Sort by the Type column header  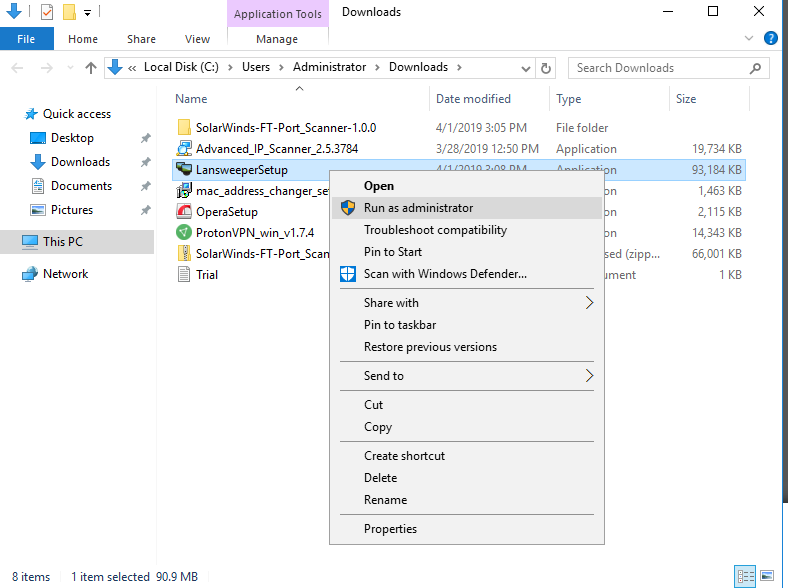[x=568, y=99]
